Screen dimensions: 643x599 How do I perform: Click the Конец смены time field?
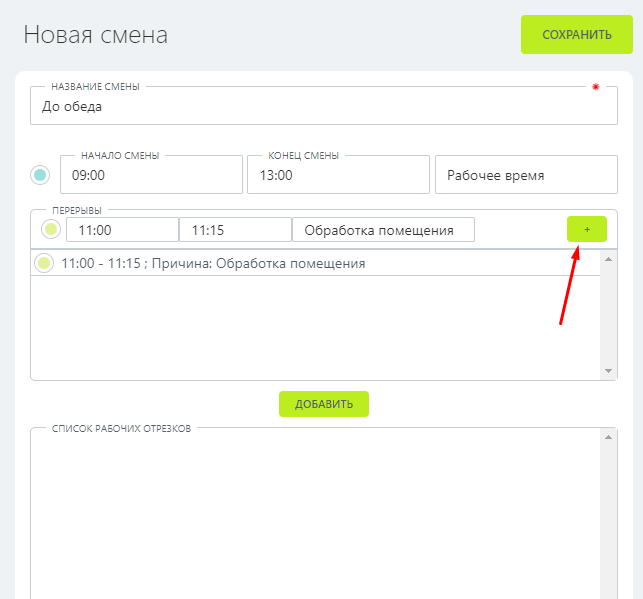click(338, 175)
